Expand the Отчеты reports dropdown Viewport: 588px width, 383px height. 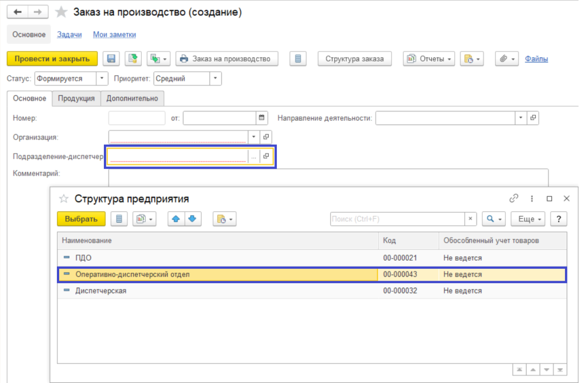tap(429, 59)
